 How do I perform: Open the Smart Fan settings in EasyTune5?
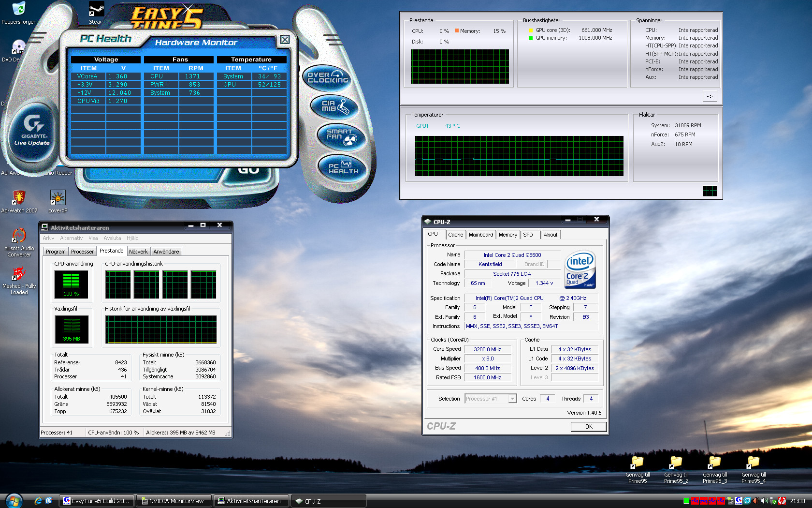coord(341,137)
